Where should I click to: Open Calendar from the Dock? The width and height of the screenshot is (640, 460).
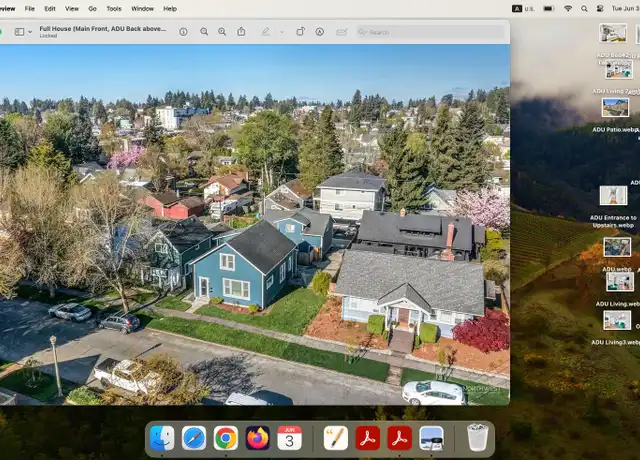click(289, 438)
